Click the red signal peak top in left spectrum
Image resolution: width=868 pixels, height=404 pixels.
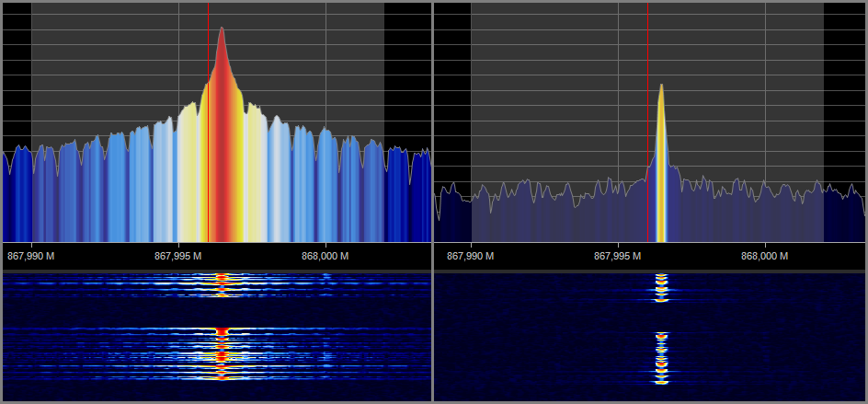point(222,32)
